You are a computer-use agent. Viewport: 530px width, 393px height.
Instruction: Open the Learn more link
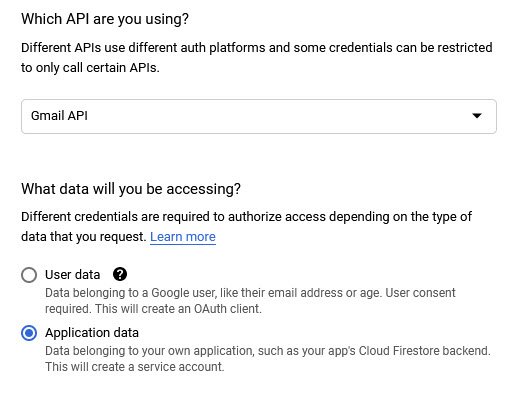click(183, 237)
